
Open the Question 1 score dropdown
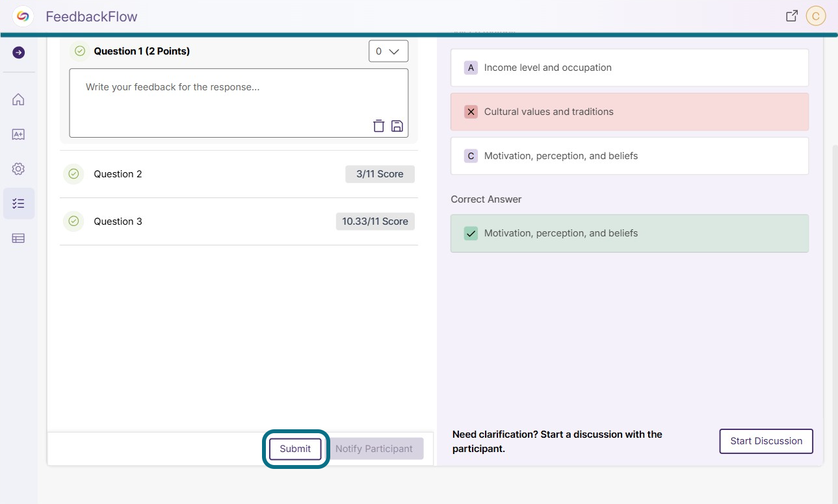pyautogui.click(x=388, y=51)
